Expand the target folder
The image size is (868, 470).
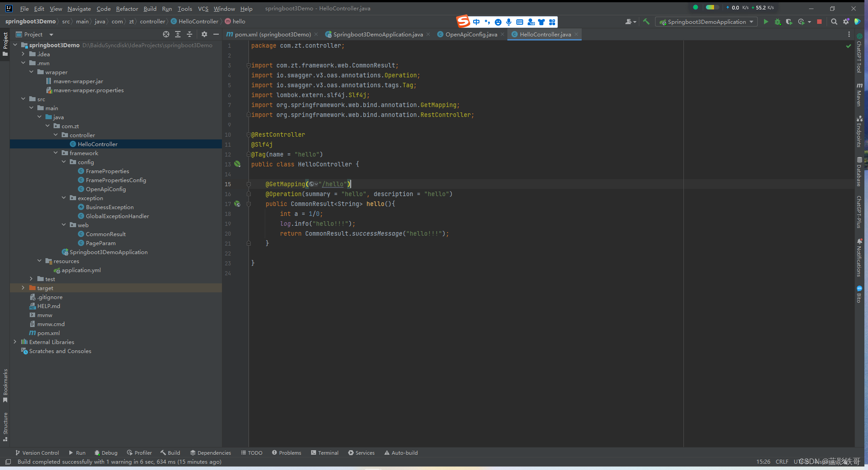(23, 288)
